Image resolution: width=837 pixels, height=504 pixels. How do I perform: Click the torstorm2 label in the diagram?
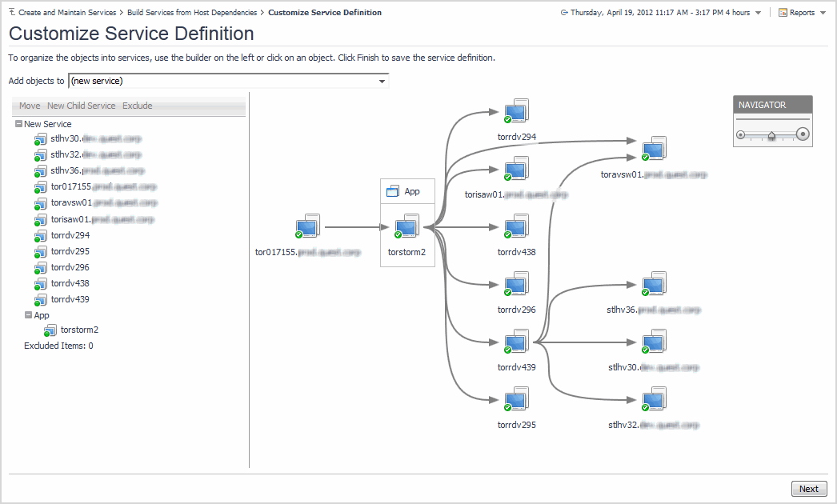(x=406, y=252)
